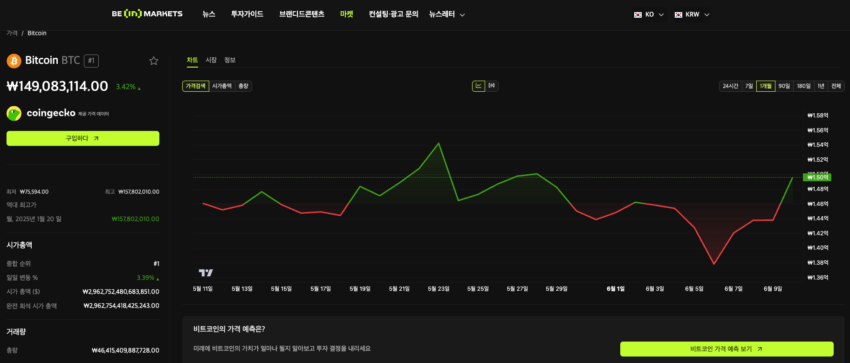Open the 투자가이드 menu item

point(247,15)
